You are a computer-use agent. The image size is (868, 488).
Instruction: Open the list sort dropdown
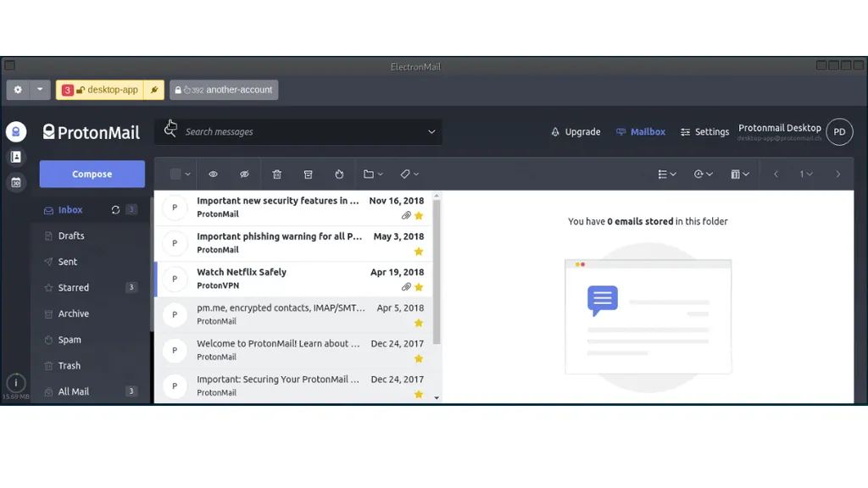[x=667, y=174]
